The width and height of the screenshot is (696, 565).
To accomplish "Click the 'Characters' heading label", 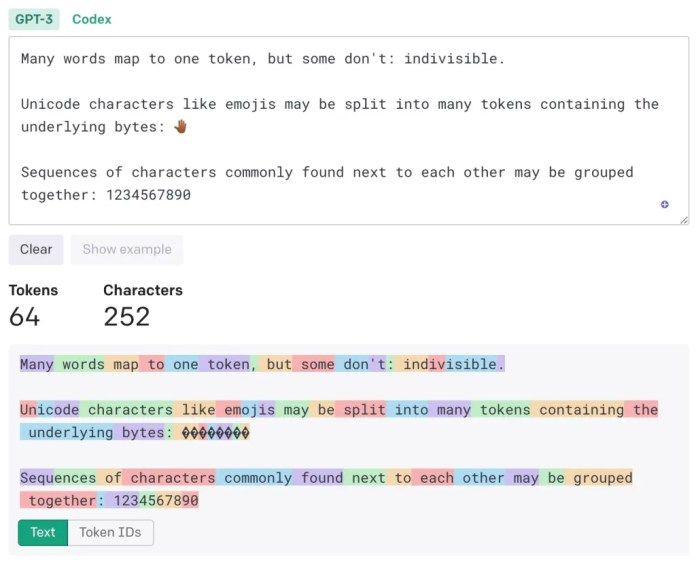I will coord(143,290).
